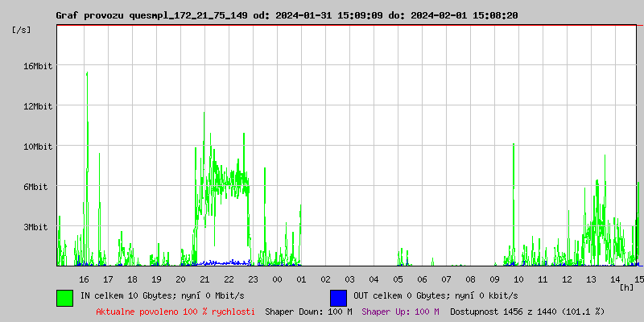Click hour 21 on the time axis
Viewport: 644px width, 322px height.
pyautogui.click(x=205, y=279)
